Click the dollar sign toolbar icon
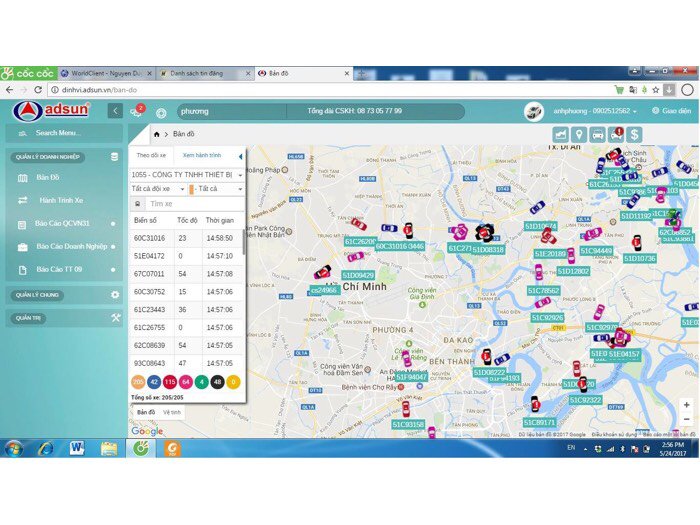The height and width of the screenshot is (525, 700). tap(634, 134)
